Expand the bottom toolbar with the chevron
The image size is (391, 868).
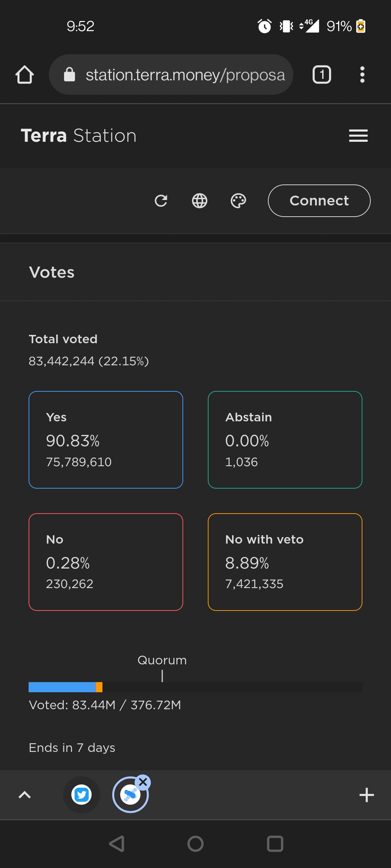point(24,795)
